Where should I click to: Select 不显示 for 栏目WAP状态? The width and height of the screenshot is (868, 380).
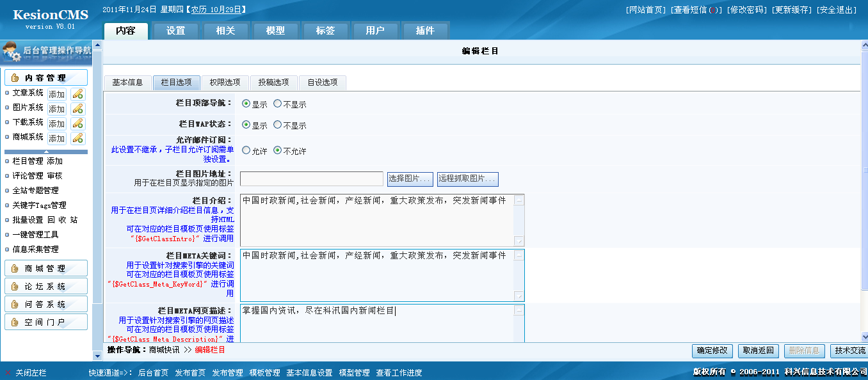tap(278, 125)
